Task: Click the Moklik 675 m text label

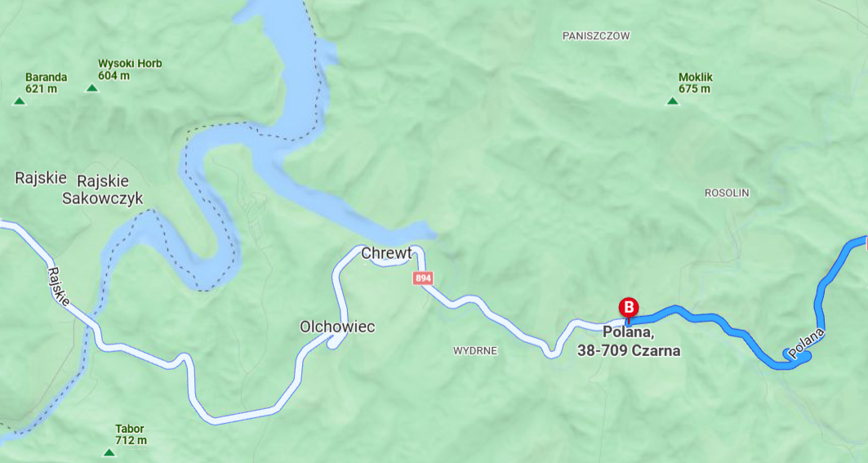Action: (x=695, y=83)
